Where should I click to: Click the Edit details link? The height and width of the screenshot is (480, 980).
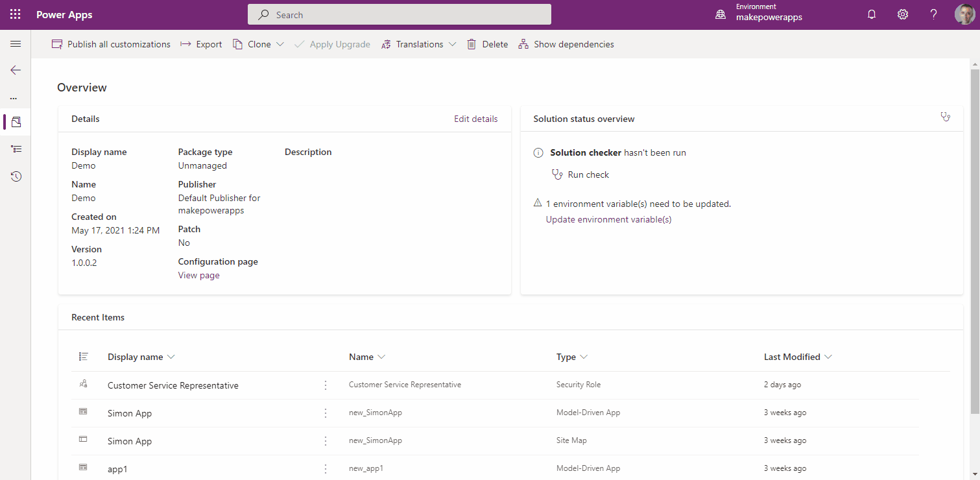[475, 119]
